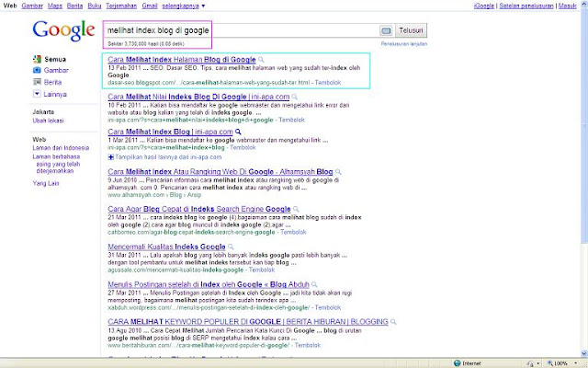This screenshot has width=588, height=368.
Task: Open Gmail in top navigation
Action: (150, 6)
